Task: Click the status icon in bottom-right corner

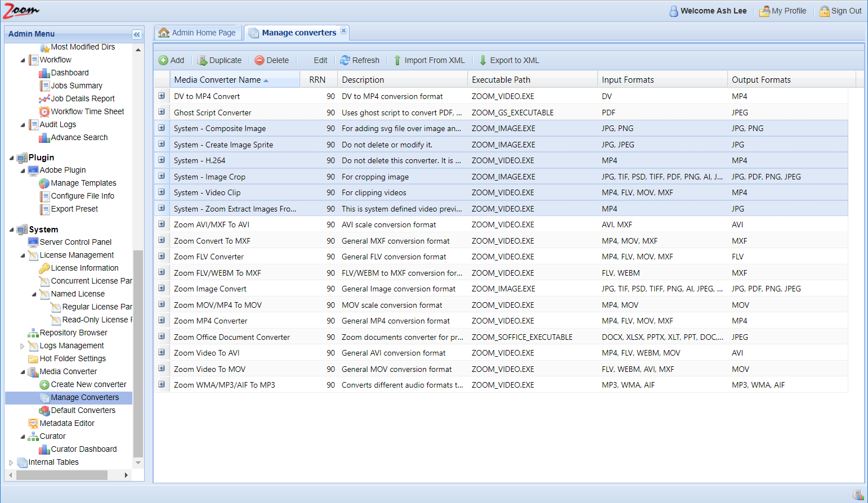Action: click(858, 495)
